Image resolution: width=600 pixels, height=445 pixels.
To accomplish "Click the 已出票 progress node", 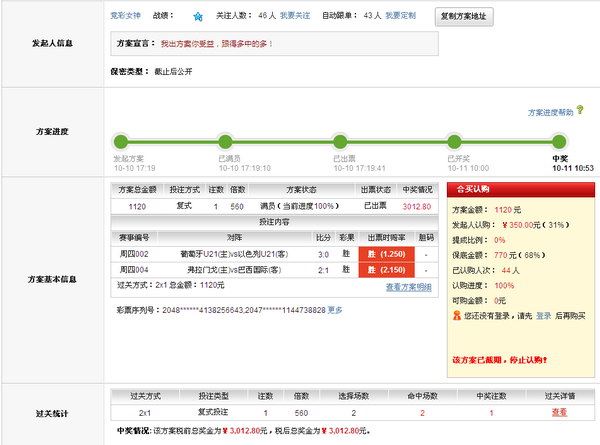I will (340, 141).
